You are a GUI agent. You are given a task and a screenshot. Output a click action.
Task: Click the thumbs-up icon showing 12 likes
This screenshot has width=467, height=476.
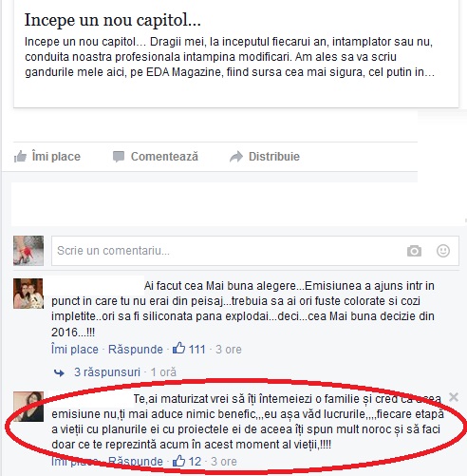point(179,461)
